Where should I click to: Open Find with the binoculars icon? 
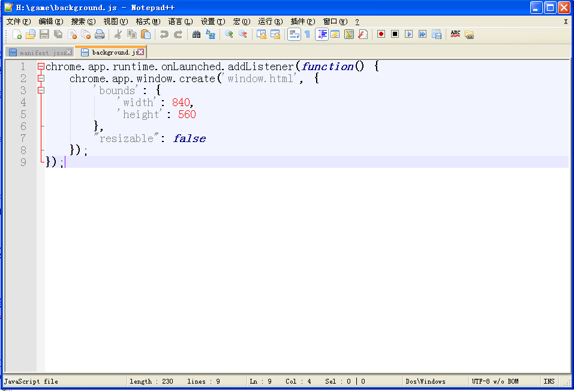[x=196, y=34]
